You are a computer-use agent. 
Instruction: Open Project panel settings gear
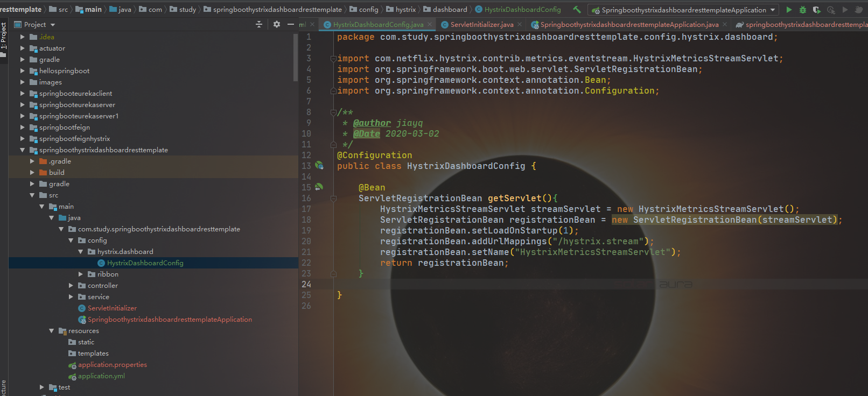click(x=277, y=24)
